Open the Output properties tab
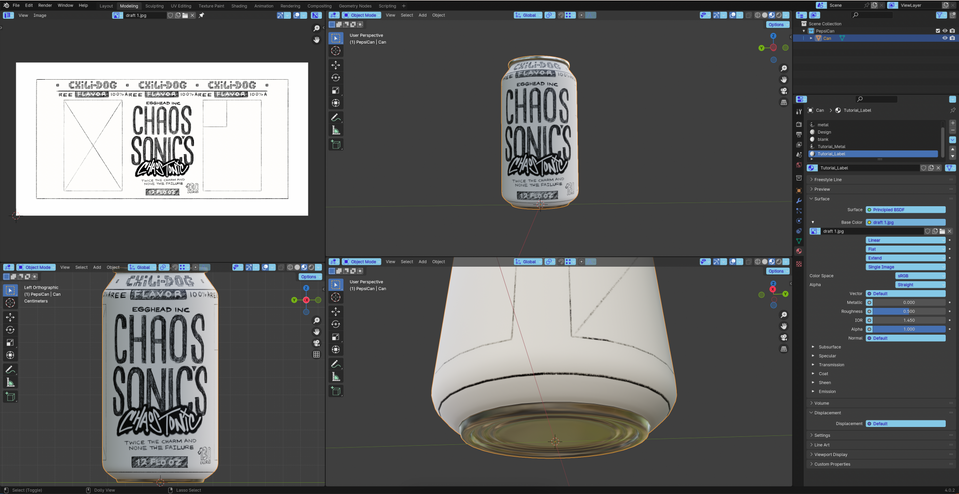The height and width of the screenshot is (494, 959). (799, 135)
